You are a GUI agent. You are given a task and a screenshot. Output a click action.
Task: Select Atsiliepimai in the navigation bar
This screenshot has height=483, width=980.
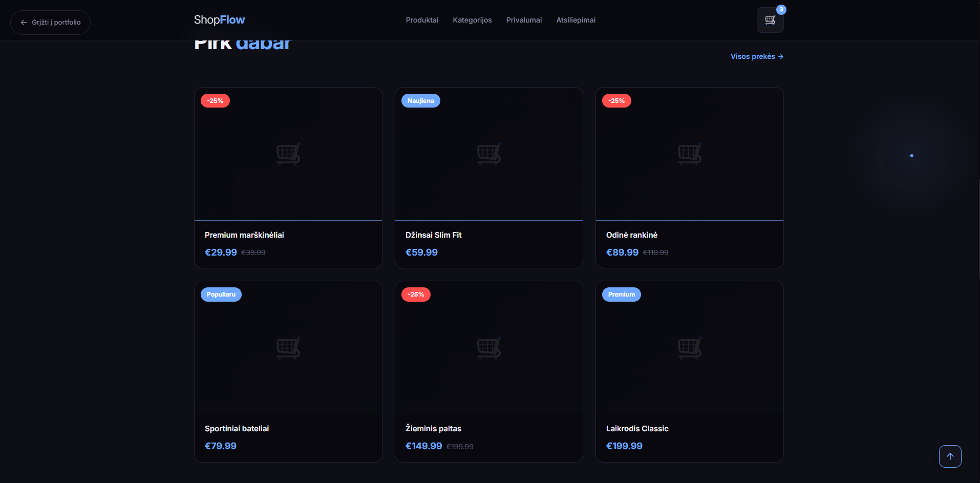[576, 20]
